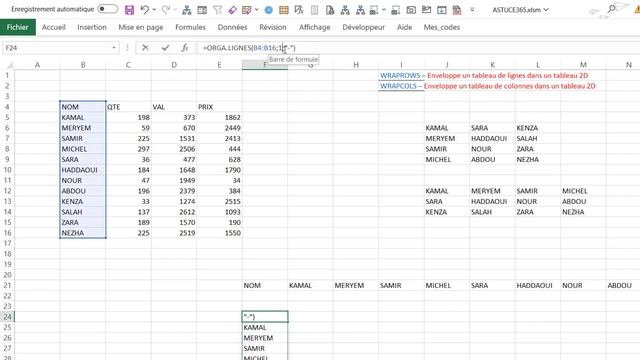Click the Select All corner of the grid
The width and height of the screenshot is (640, 360).
click(x=9, y=65)
